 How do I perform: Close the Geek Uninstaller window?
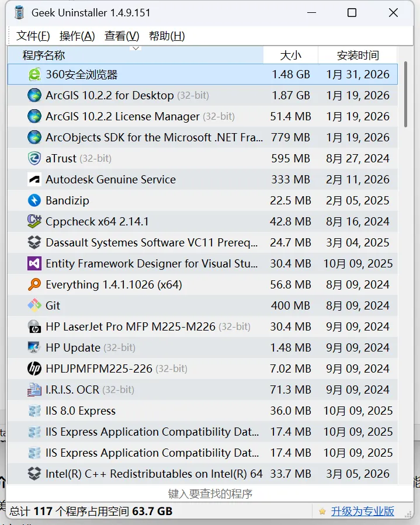tap(393, 13)
